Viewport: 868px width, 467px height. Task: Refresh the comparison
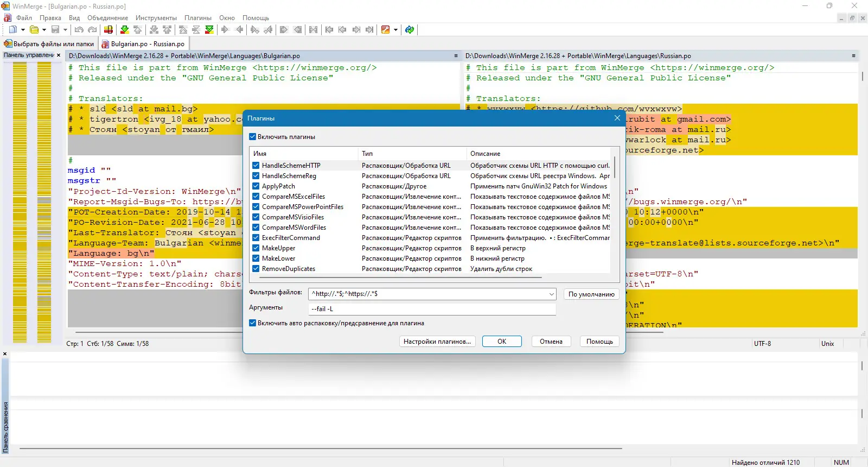pyautogui.click(x=410, y=30)
